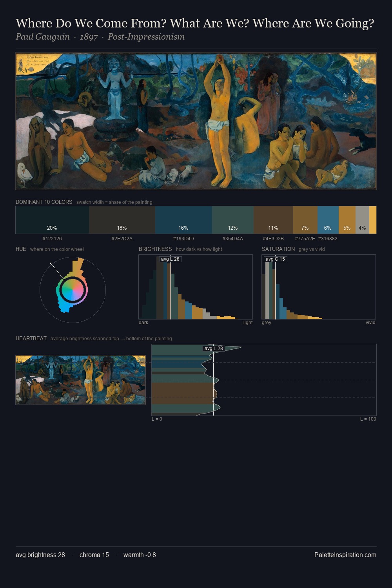The width and height of the screenshot is (392, 588).
Task: Select the 16% deep blue swatch
Action: coord(183,220)
